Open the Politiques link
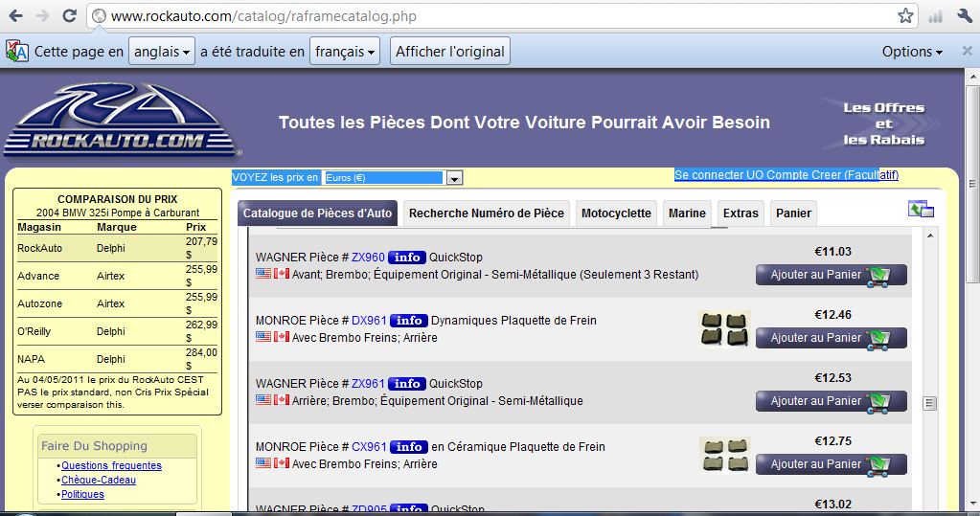 [x=82, y=494]
